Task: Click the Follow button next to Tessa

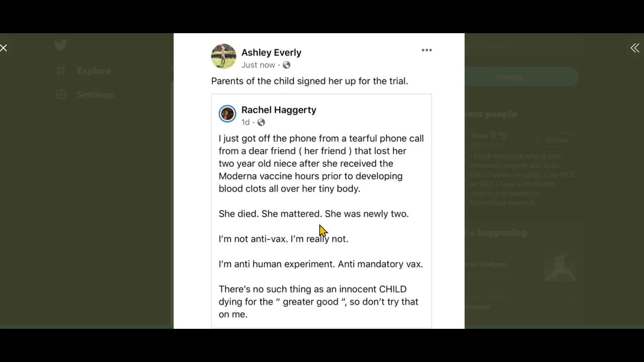Action: (x=556, y=140)
